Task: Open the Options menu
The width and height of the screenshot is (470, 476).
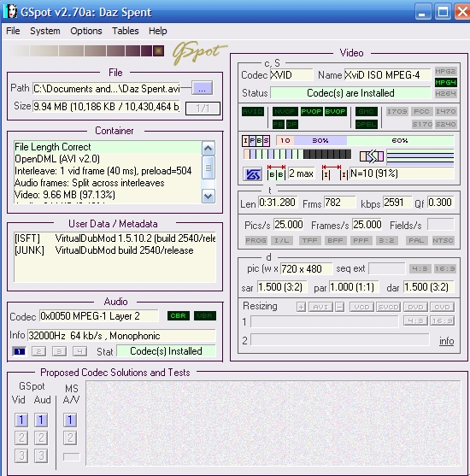Action: pyautogui.click(x=86, y=31)
